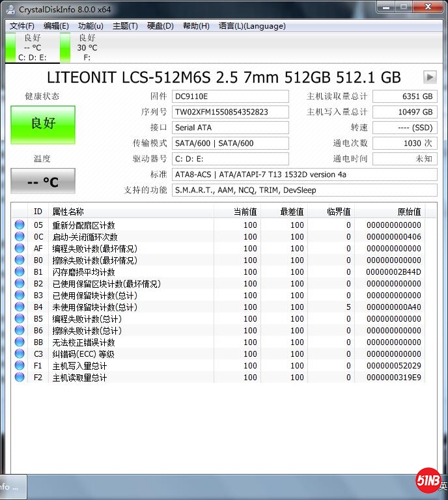
Task: Click the status orb for flash wear-leveling row B1
Action: 20,272
